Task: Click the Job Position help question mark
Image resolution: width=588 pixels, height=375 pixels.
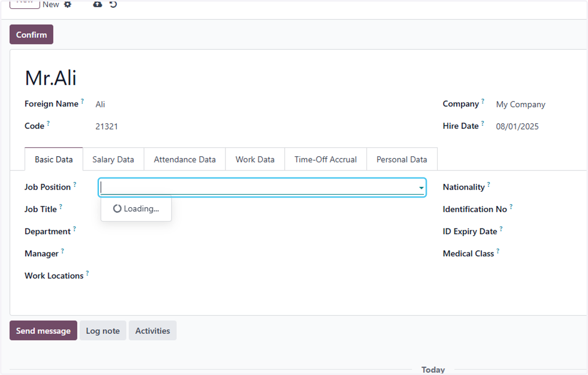Action: 74,185
